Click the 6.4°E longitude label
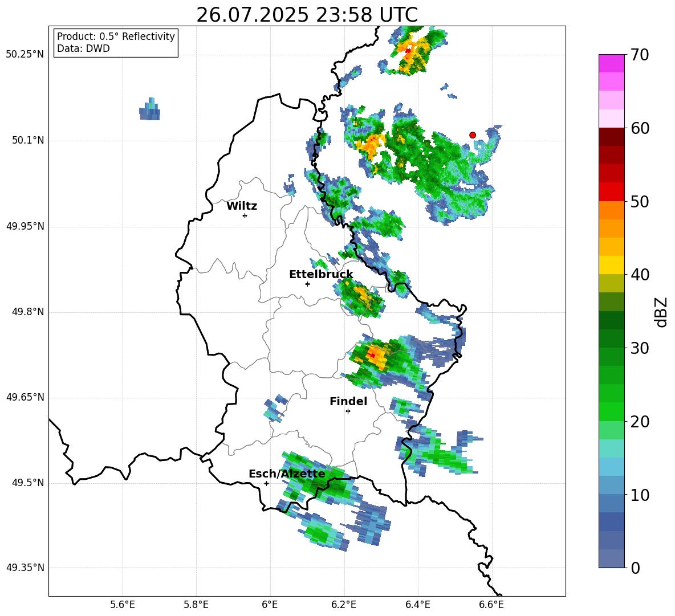 417,605
